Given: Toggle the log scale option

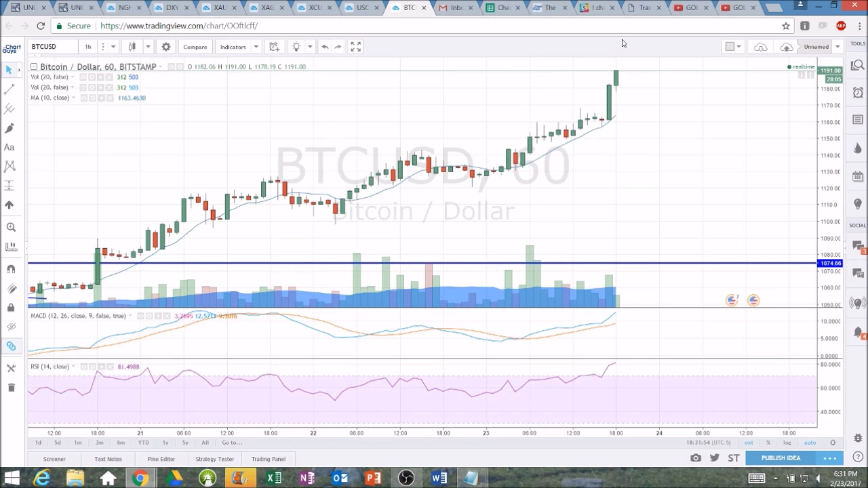Looking at the screenshot, I should [x=787, y=443].
